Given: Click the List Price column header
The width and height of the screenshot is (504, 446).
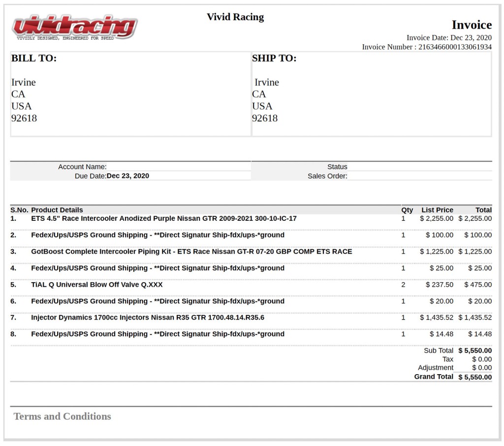Looking at the screenshot, I should coord(437,210).
